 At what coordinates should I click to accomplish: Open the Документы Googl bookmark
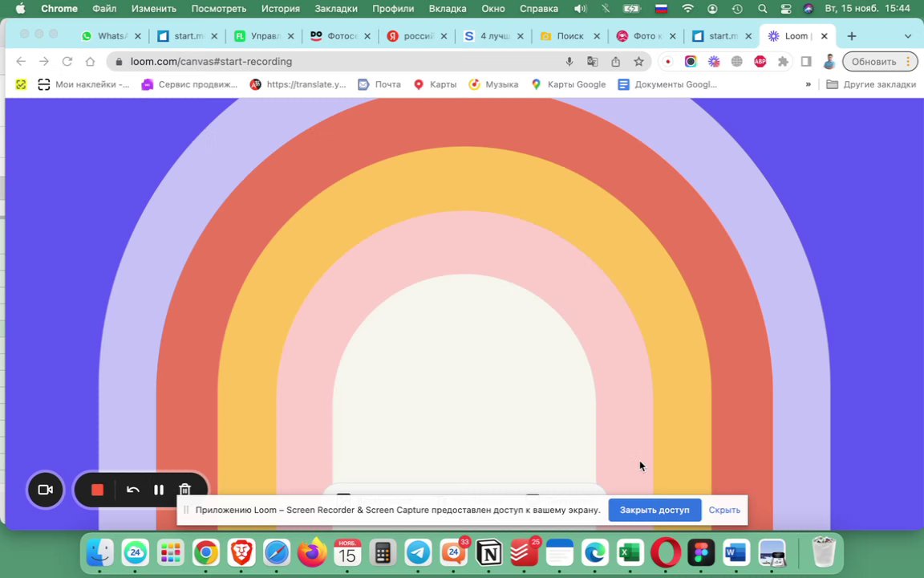tap(667, 84)
